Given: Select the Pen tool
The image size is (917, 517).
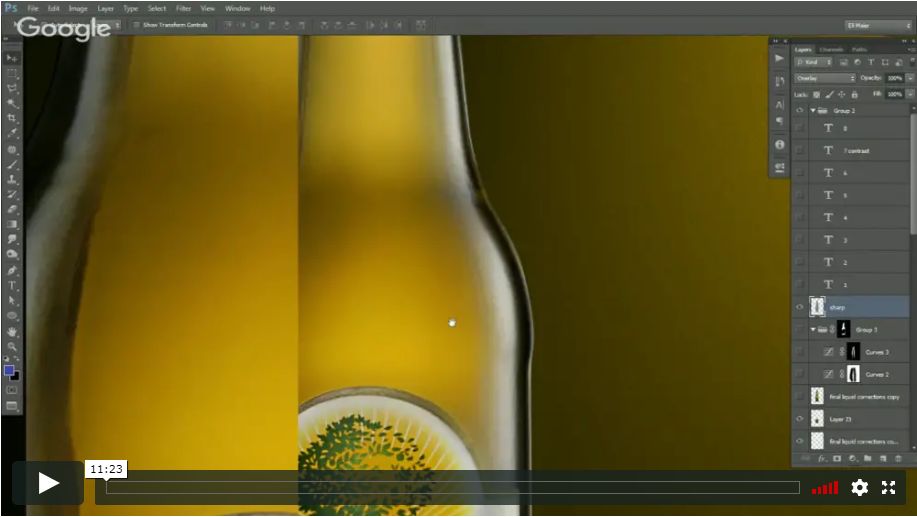Looking at the screenshot, I should 12,270.
